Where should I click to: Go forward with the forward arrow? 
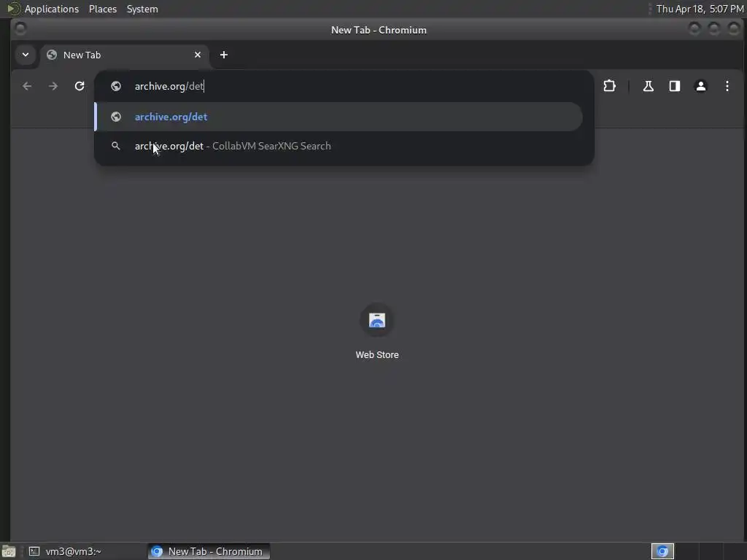coord(53,86)
